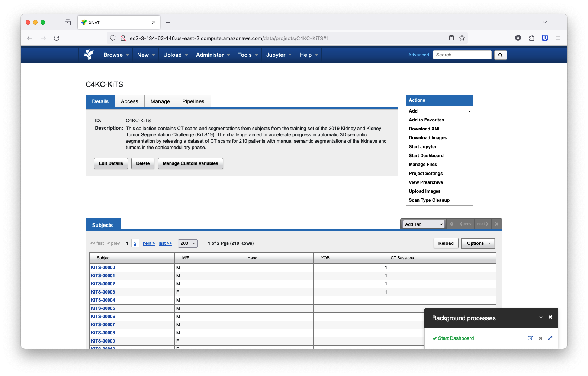Open subject KITS-00003 link
This screenshot has width=588, height=376.
click(103, 292)
